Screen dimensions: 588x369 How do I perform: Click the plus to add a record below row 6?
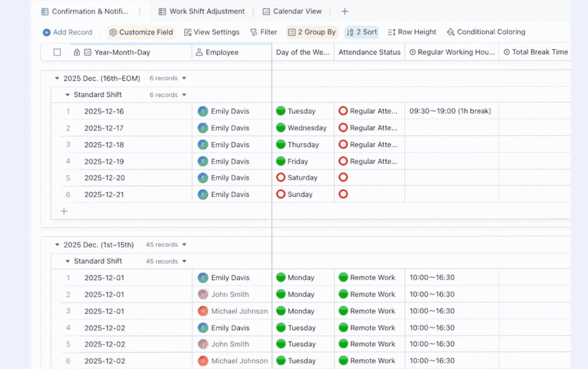point(64,211)
